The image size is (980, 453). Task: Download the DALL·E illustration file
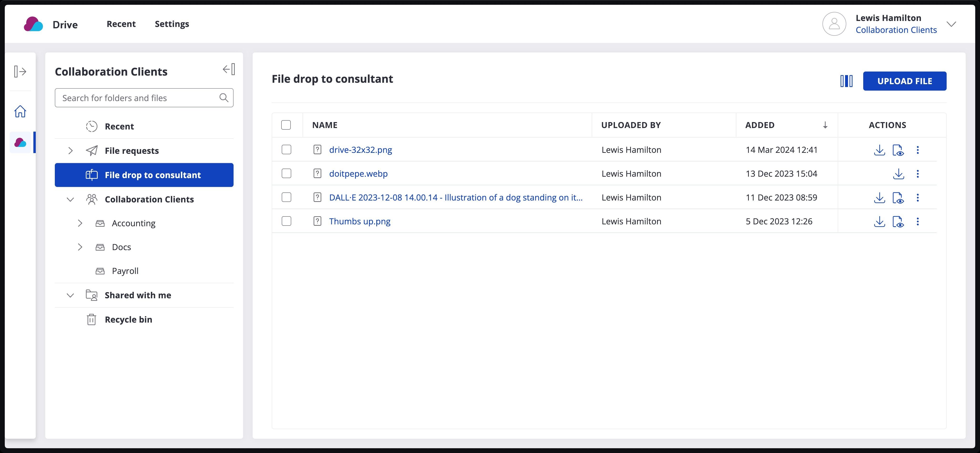[x=879, y=198]
